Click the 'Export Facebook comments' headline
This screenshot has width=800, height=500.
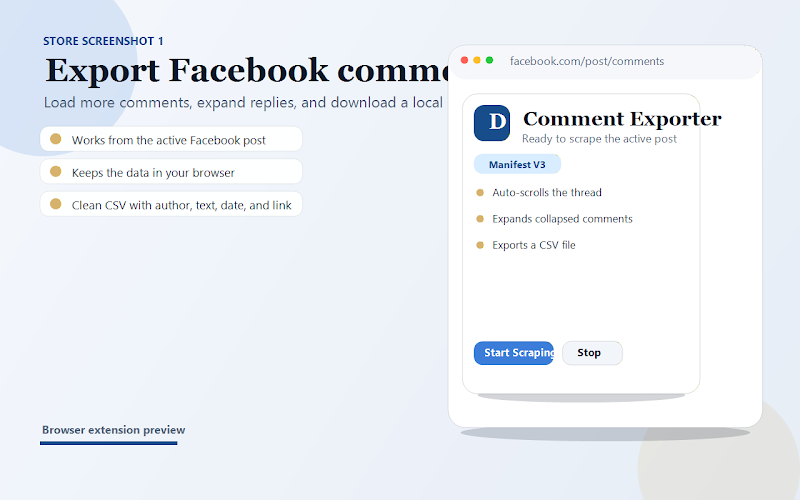[x=247, y=70]
